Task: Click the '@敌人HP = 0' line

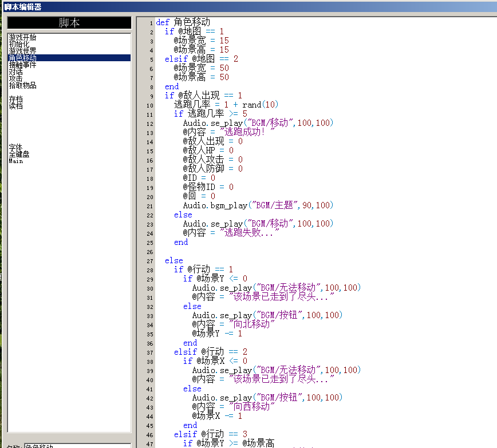Action: pyautogui.click(x=208, y=150)
